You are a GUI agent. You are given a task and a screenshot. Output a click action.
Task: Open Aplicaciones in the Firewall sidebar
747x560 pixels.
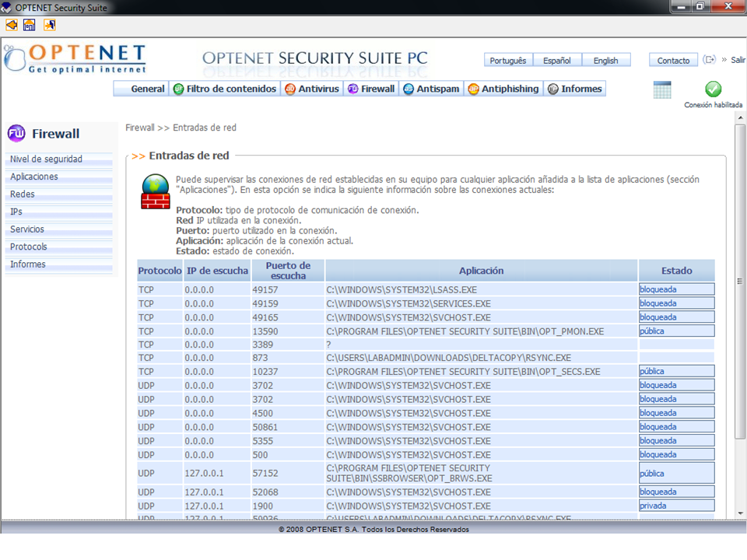tap(34, 177)
